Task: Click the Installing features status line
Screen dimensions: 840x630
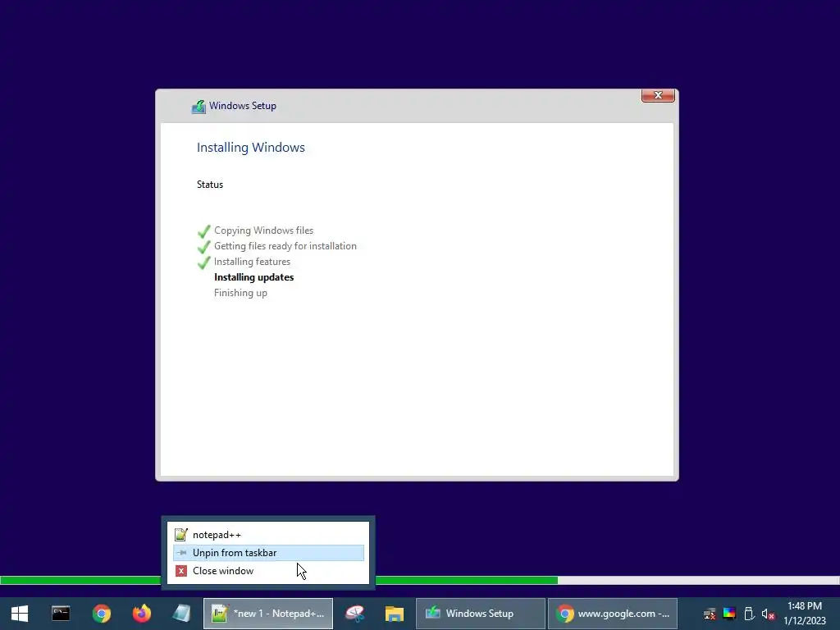Action: (252, 262)
